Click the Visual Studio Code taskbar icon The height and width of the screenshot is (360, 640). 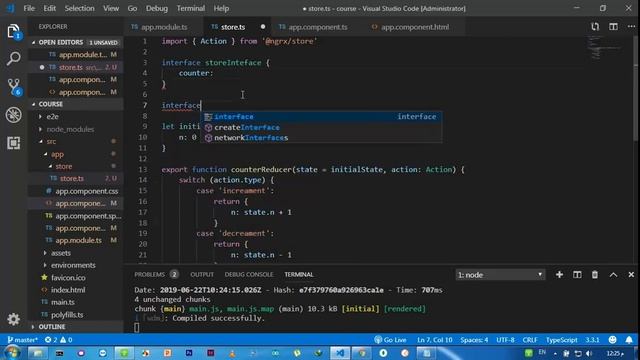[340, 353]
